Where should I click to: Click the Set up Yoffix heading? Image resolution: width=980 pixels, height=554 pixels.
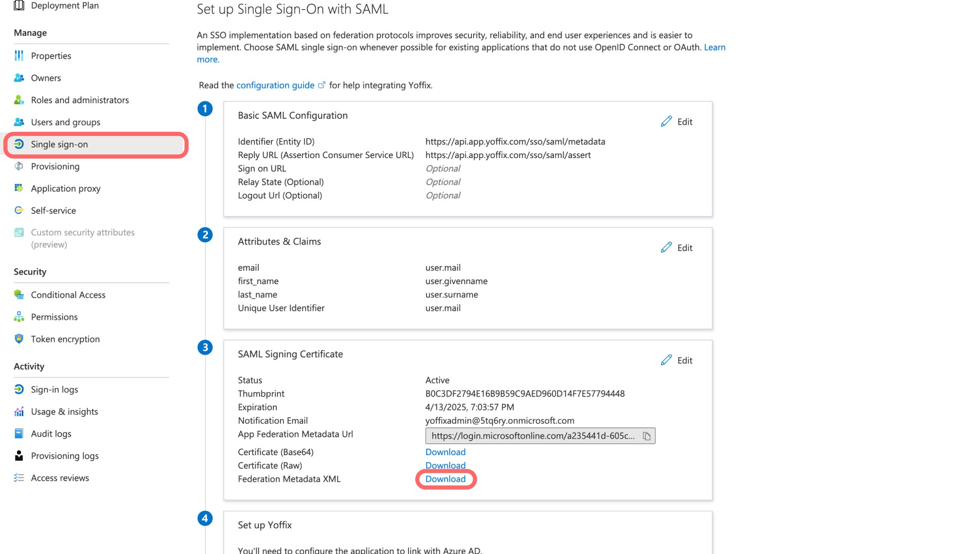click(x=265, y=525)
